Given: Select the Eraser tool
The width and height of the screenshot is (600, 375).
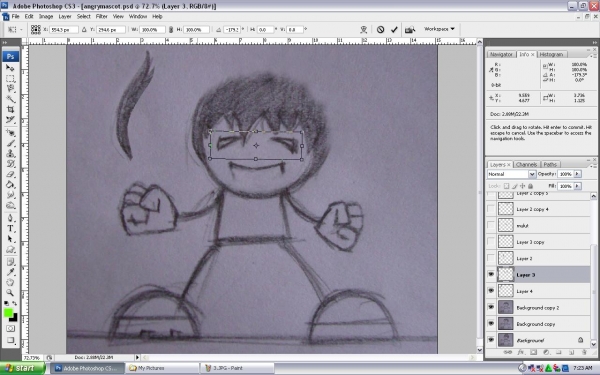Looking at the screenshot, I should (10, 174).
